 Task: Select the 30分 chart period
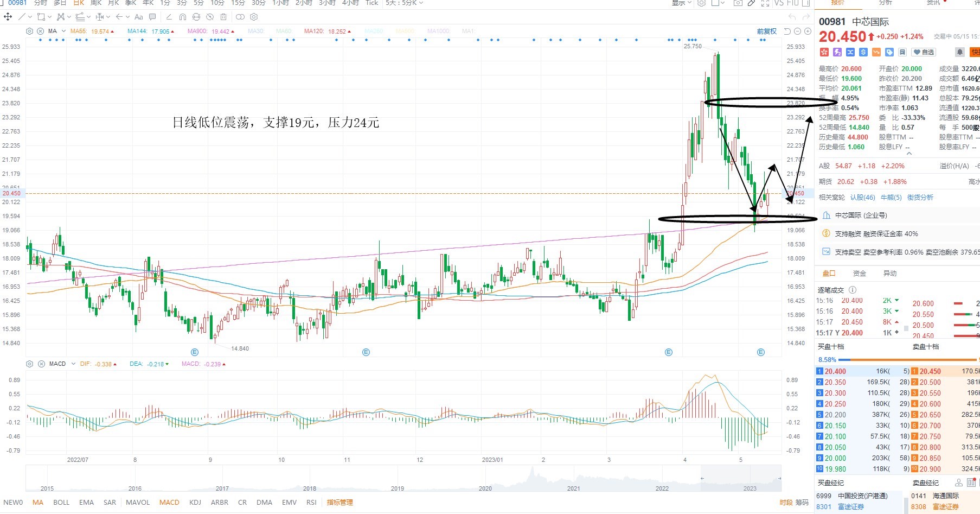[258, 3]
